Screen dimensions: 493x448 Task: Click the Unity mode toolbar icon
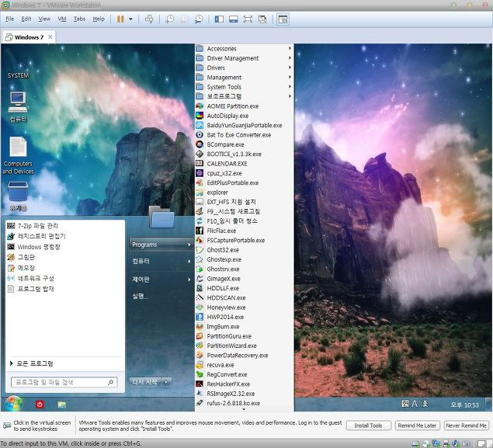point(262,19)
